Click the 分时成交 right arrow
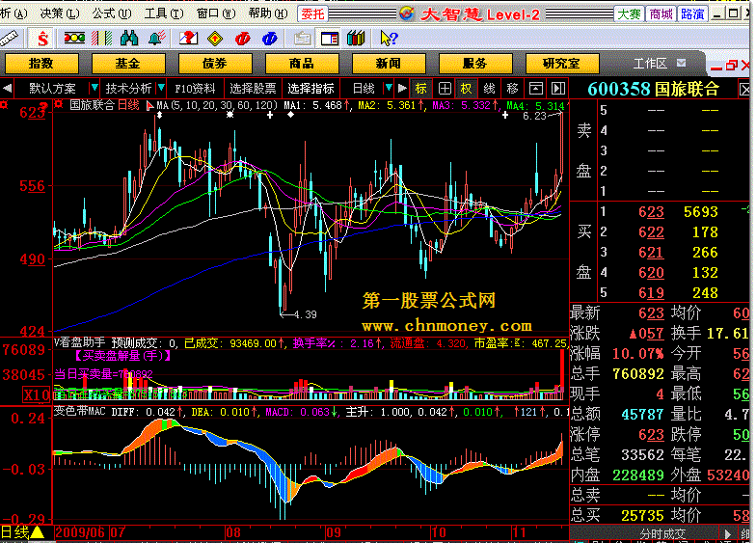The width and height of the screenshot is (756, 543). [729, 534]
